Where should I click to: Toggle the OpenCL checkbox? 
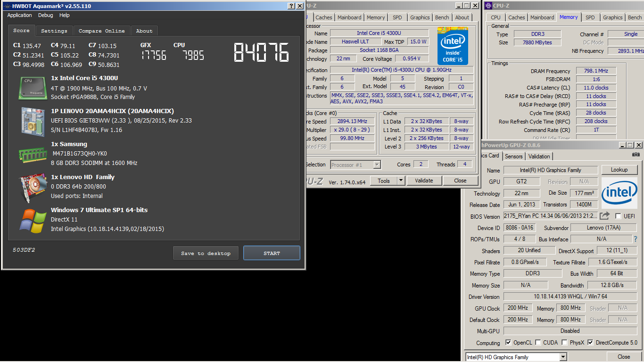(x=508, y=343)
